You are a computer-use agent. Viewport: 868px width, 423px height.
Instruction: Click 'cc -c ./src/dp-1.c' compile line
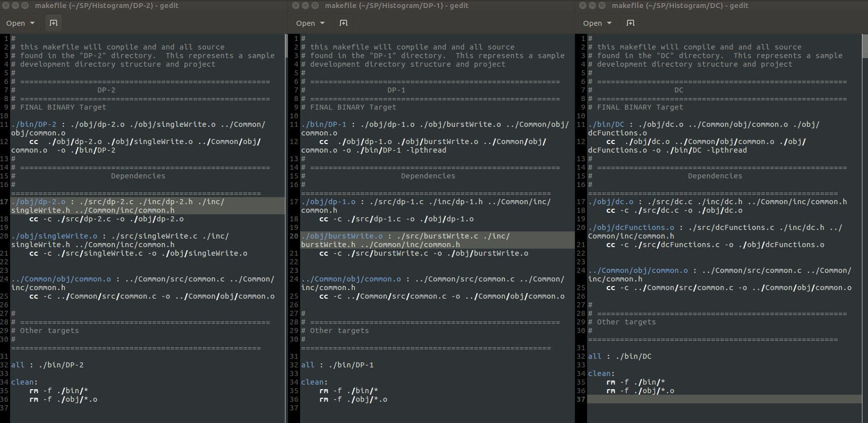pyautogui.click(x=397, y=219)
